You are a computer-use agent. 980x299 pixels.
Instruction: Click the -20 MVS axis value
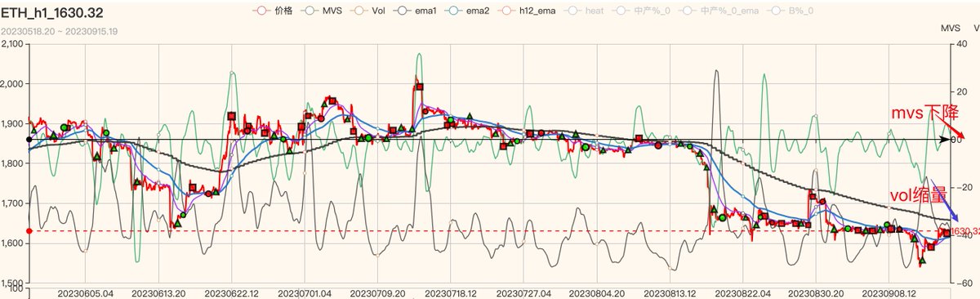coord(962,187)
